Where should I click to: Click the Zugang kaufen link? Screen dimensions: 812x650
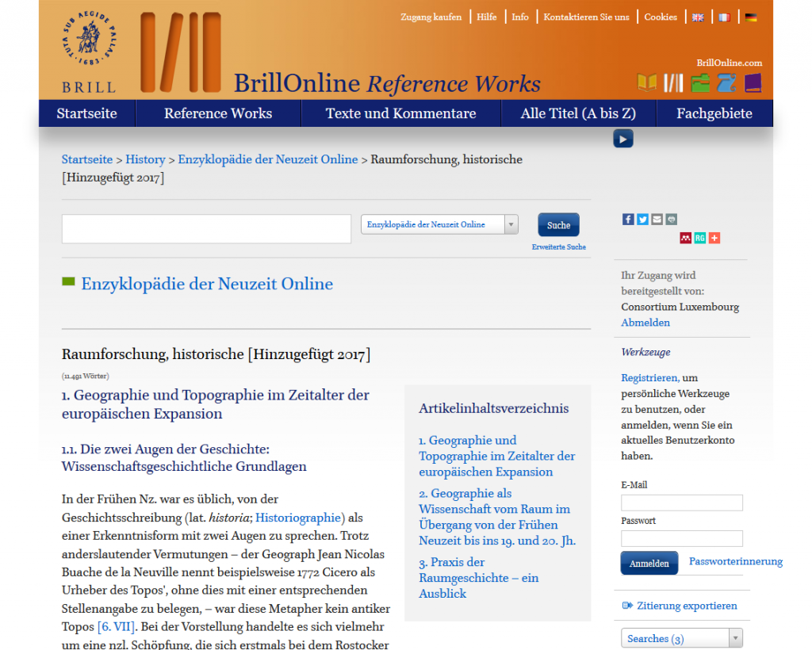click(x=431, y=17)
